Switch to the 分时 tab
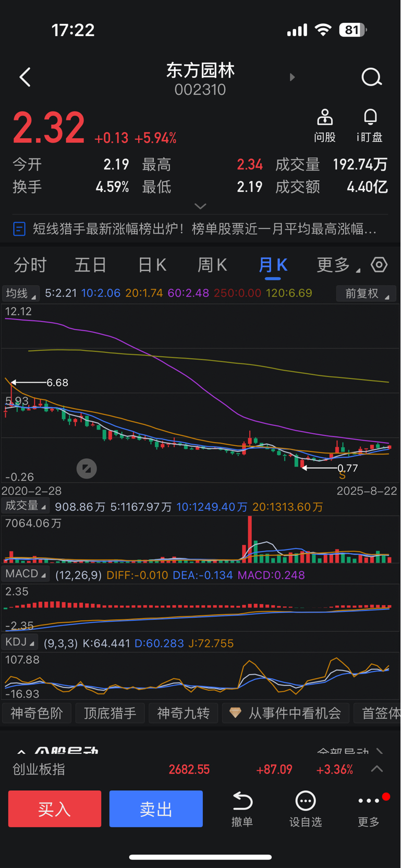 tap(30, 265)
